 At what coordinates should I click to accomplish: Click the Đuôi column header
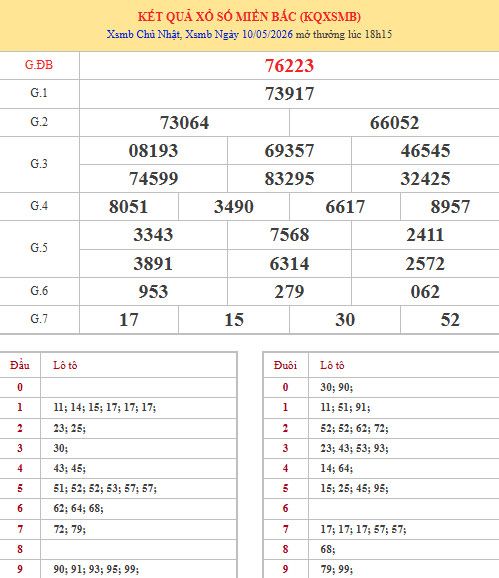tap(285, 365)
